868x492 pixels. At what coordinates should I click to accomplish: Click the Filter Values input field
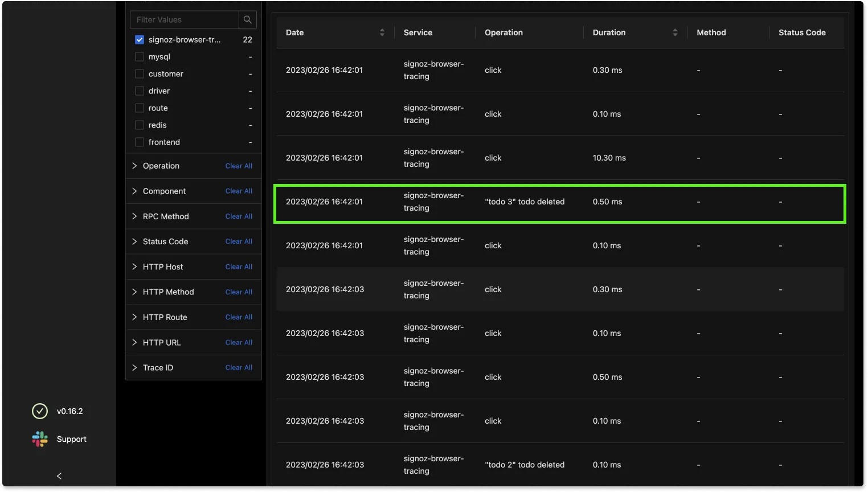coord(185,19)
